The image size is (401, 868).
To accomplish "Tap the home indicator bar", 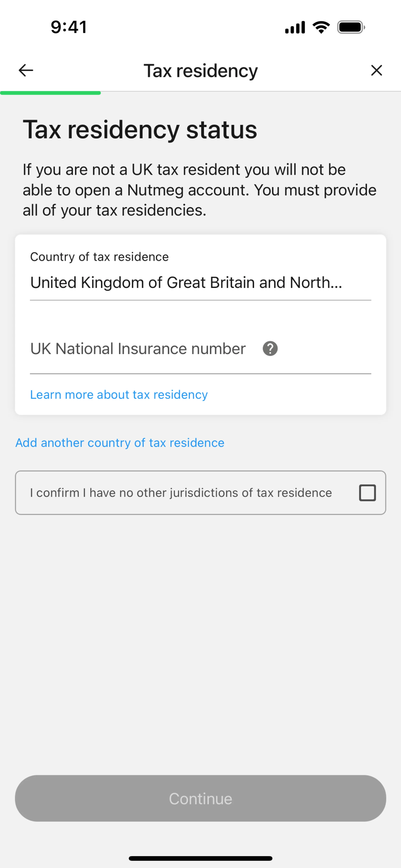I will (x=200, y=858).
